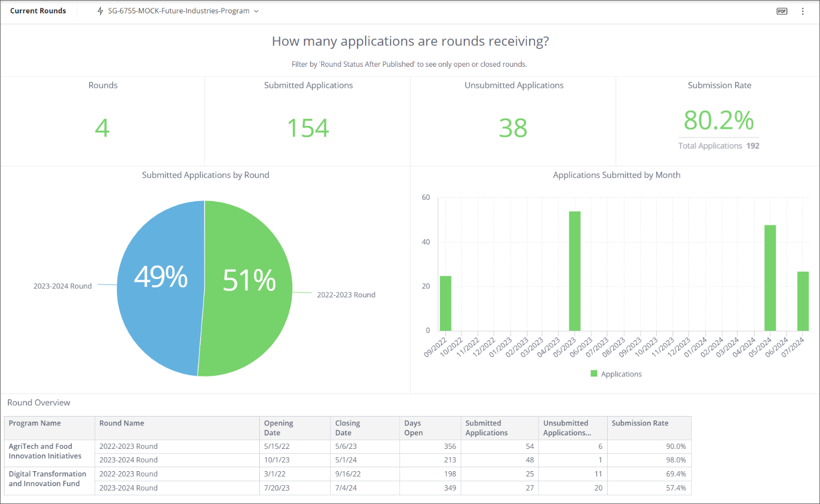Screen dimensions: 820x504
Task: Click the 80.2% Submission Rate value
Action: (x=719, y=120)
